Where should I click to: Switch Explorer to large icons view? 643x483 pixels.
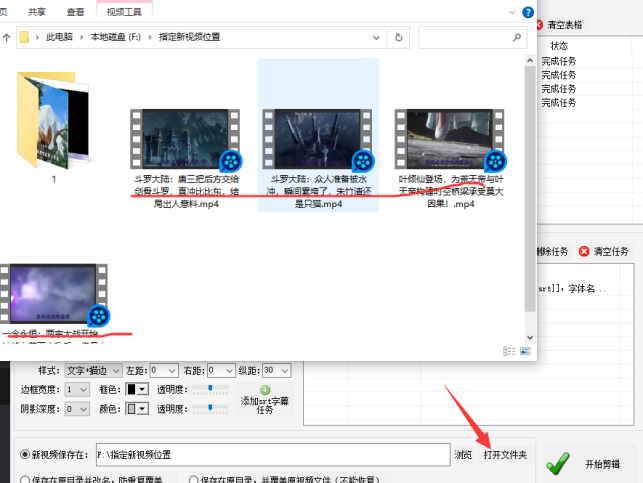pyautogui.click(x=525, y=351)
